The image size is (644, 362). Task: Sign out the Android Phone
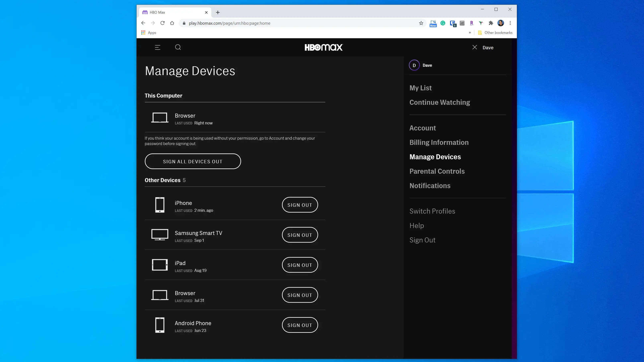click(300, 325)
